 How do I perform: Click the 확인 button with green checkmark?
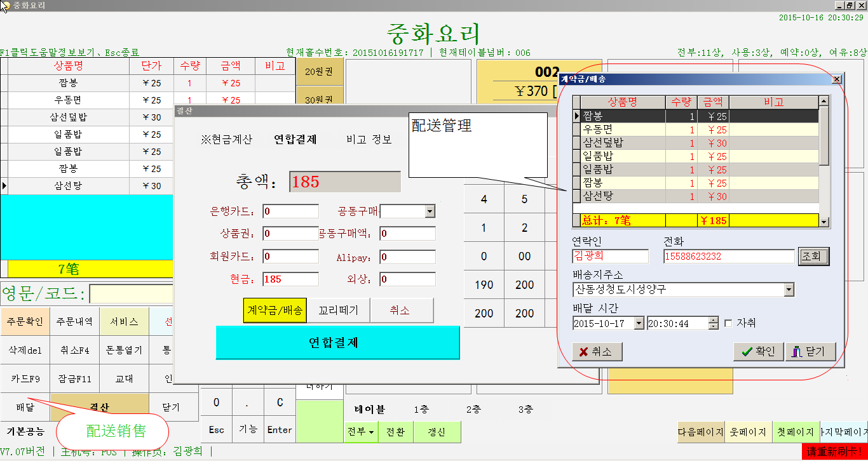758,352
